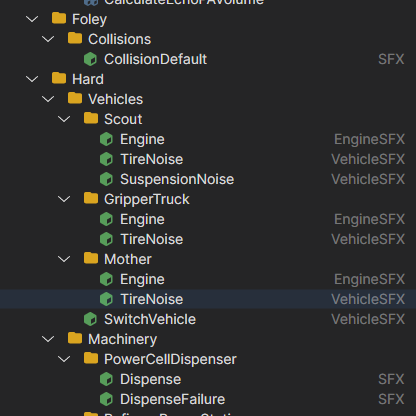
Task: Click the Machinery folder icon
Action: [x=75, y=338]
